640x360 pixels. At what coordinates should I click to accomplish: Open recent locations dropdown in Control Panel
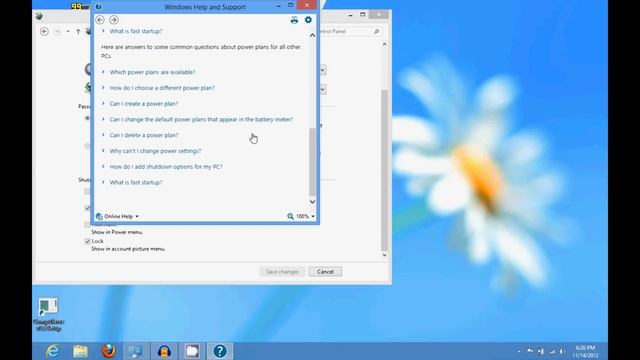coord(68,31)
